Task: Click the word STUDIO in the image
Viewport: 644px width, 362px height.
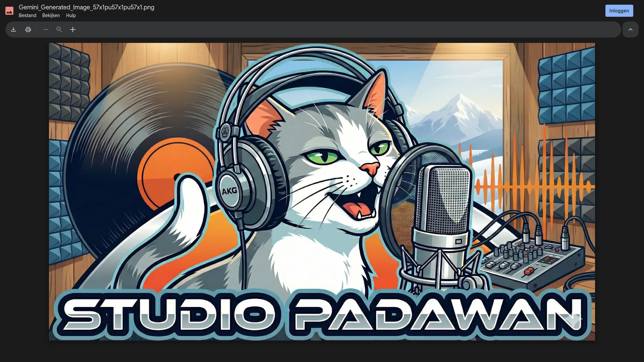Action: click(169, 314)
